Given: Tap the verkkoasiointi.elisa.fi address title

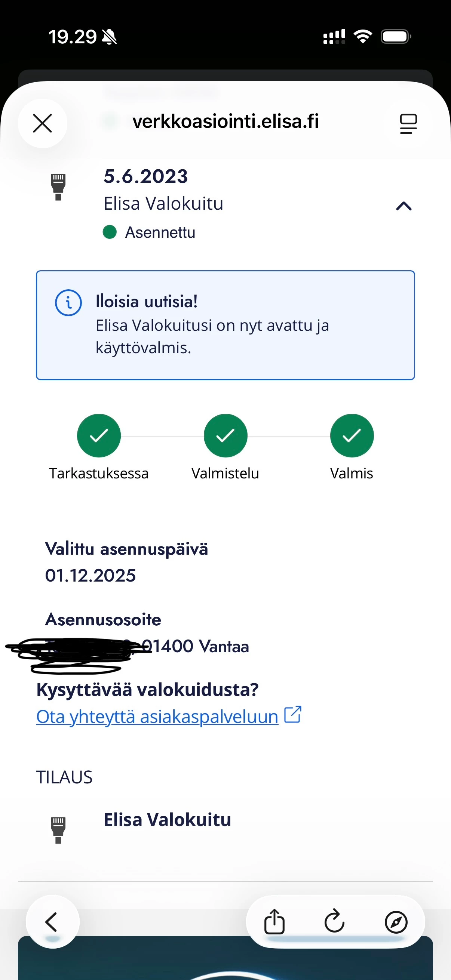Looking at the screenshot, I should 225,122.
